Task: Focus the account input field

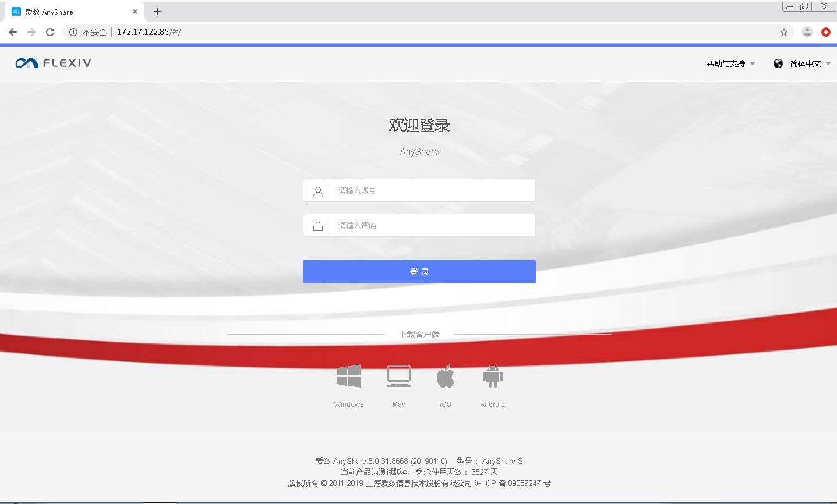Action: 419,190
